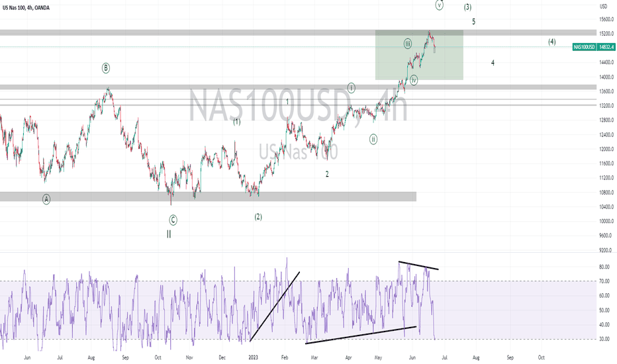Select the green shaded rectangle drawing
The image size is (617, 364).
(x=419, y=55)
